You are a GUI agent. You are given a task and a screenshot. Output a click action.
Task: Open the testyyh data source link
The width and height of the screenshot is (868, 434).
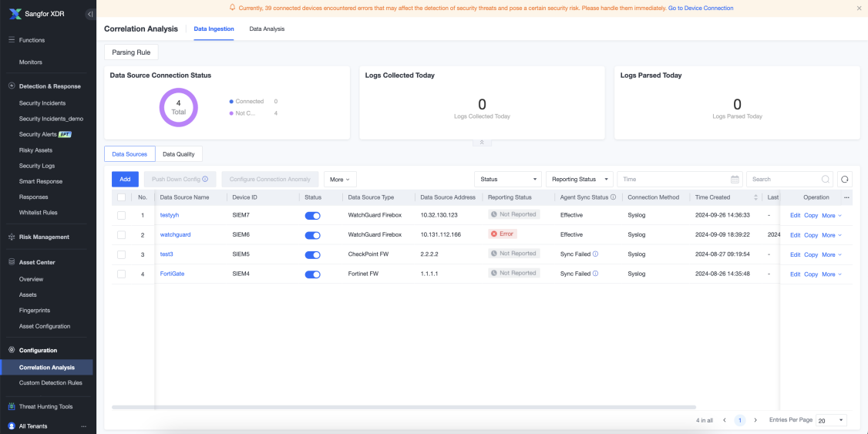click(x=170, y=215)
